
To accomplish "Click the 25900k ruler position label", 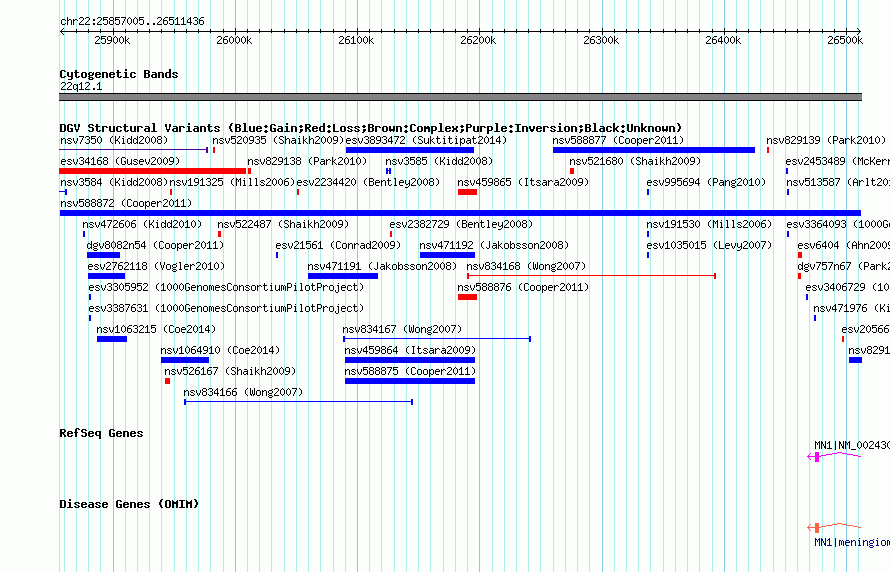I will (112, 40).
